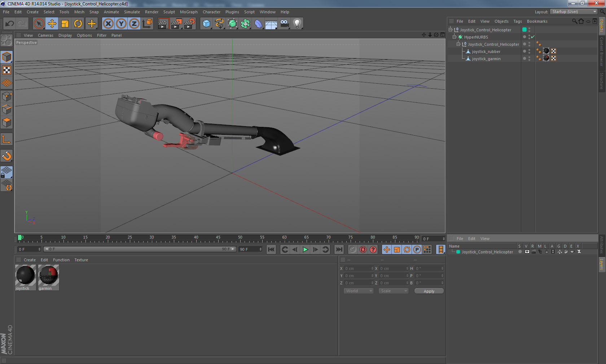Open the Scale mode dropdown
606x364 pixels.
point(394,291)
